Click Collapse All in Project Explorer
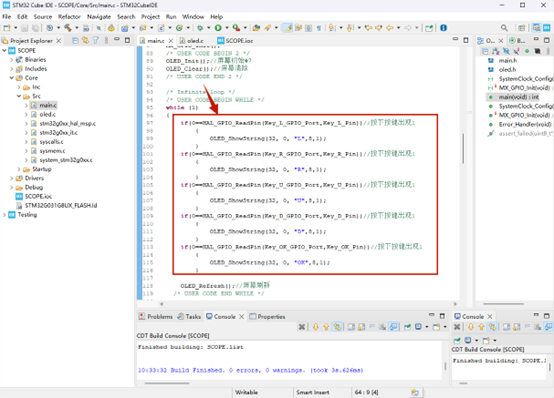The image size is (554, 398). [75, 41]
